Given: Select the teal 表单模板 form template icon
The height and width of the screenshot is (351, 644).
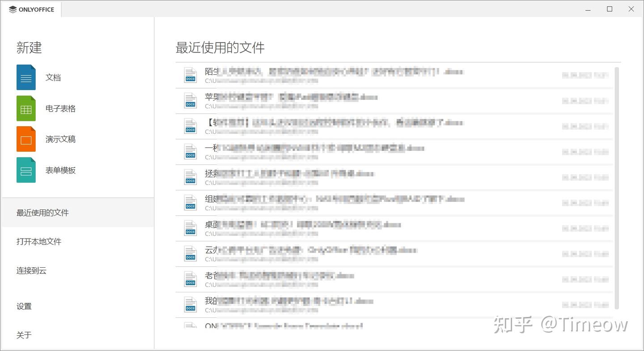Looking at the screenshot, I should (x=25, y=170).
